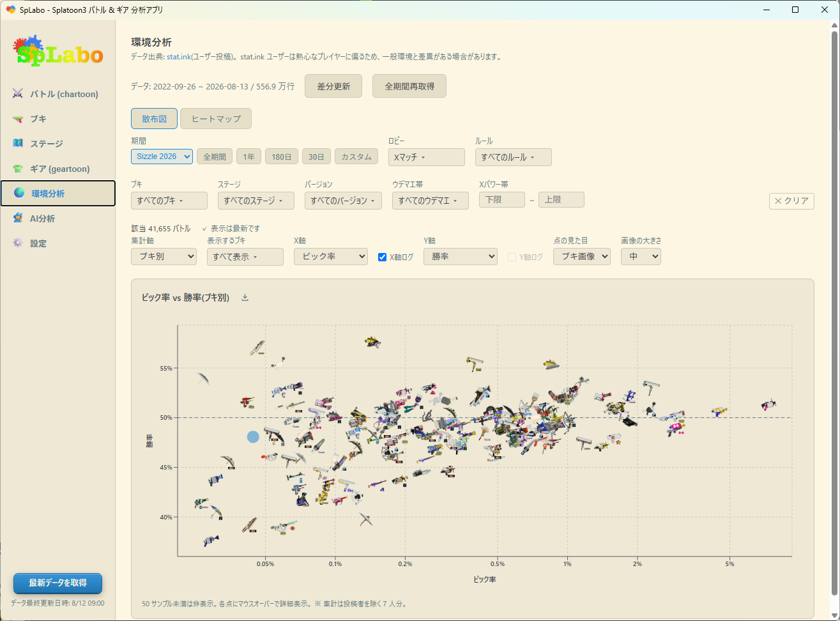Select the ステージ map icon in sidebar

tap(18, 144)
